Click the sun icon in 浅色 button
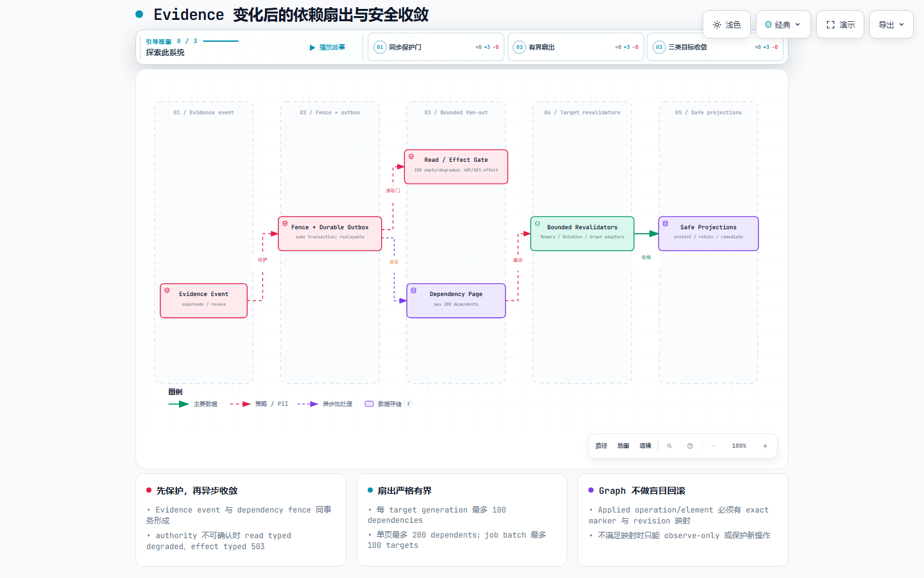The width and height of the screenshot is (924, 578). click(717, 24)
